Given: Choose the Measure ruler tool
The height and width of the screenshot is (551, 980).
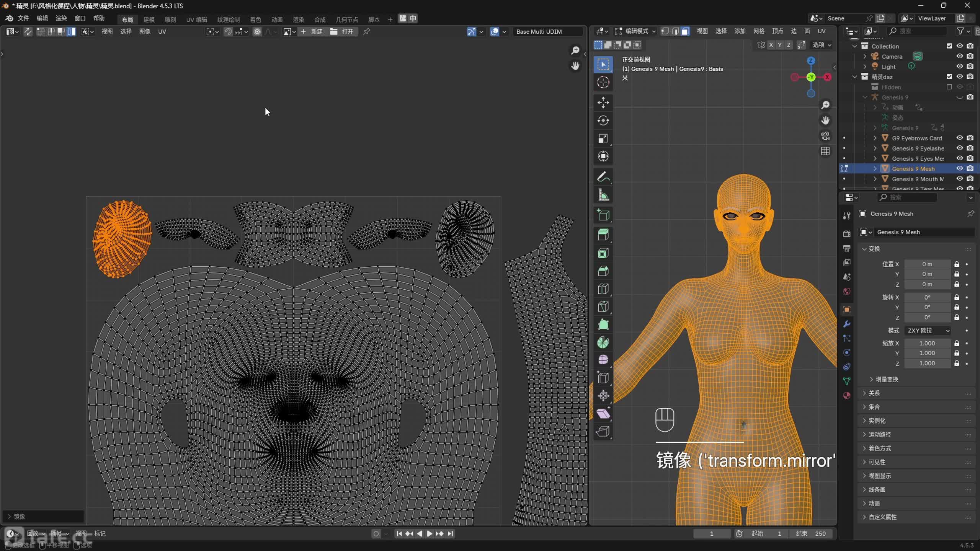Looking at the screenshot, I should click(603, 195).
